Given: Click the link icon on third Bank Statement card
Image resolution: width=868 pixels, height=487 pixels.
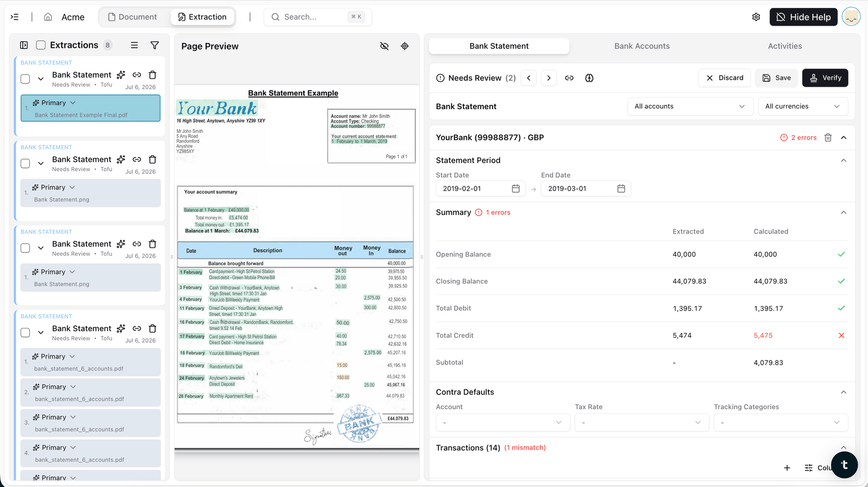Looking at the screenshot, I should (x=137, y=244).
